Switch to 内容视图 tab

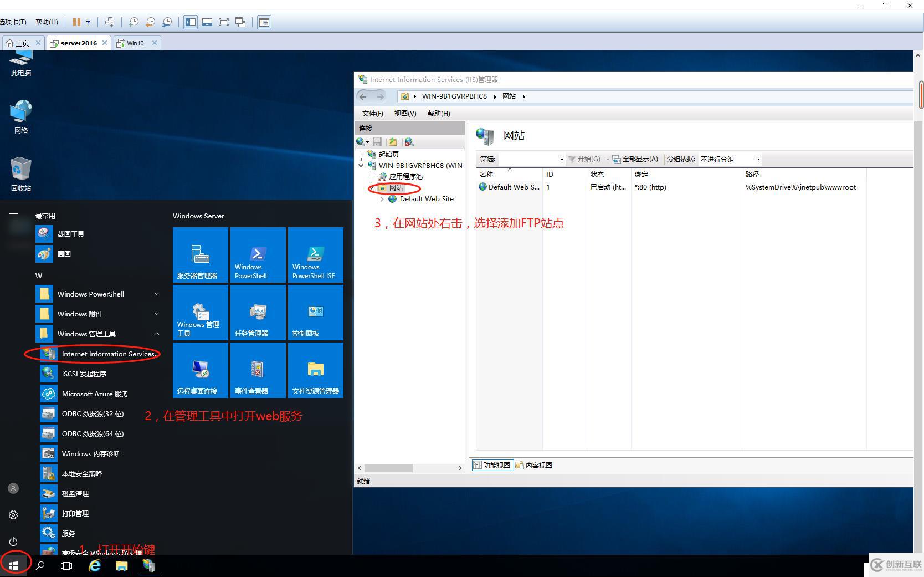[534, 465]
